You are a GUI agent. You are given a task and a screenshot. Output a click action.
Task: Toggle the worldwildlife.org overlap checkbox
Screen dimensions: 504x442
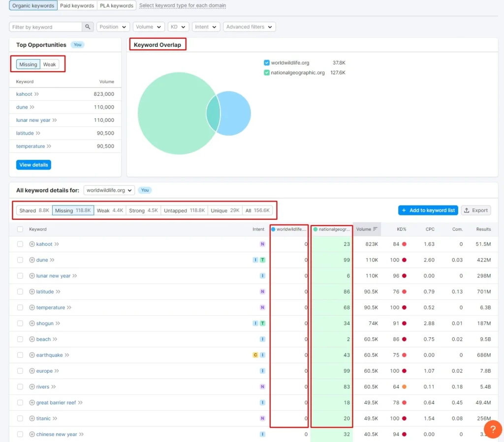(266, 62)
